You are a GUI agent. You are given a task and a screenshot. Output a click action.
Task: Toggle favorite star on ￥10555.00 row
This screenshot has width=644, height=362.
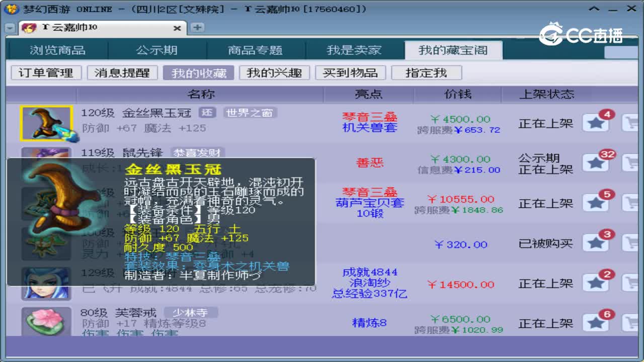click(x=596, y=203)
